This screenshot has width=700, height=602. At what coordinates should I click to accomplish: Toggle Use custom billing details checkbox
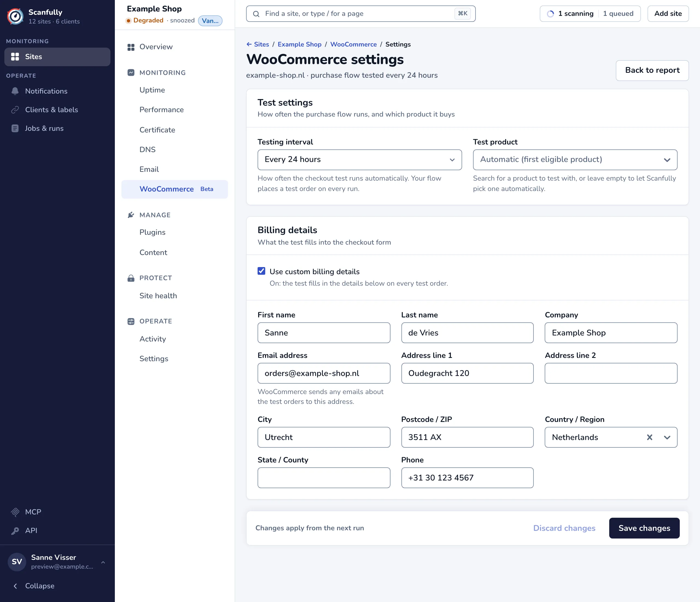click(x=261, y=271)
